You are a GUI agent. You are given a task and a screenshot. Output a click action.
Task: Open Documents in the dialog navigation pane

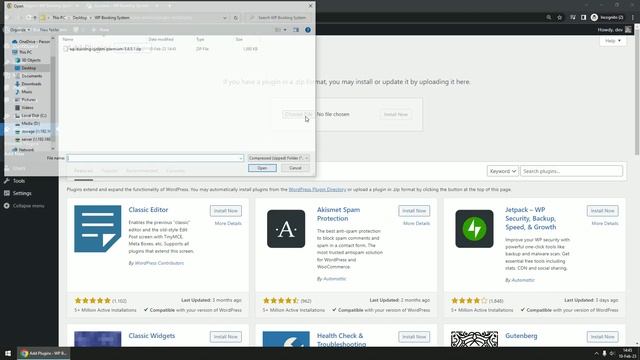(x=31, y=76)
